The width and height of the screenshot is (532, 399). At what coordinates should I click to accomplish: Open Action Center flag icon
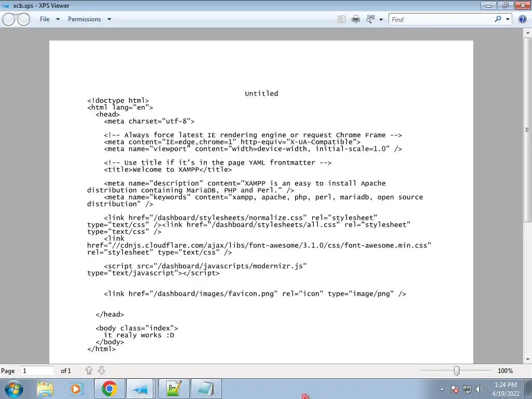pos(454,389)
